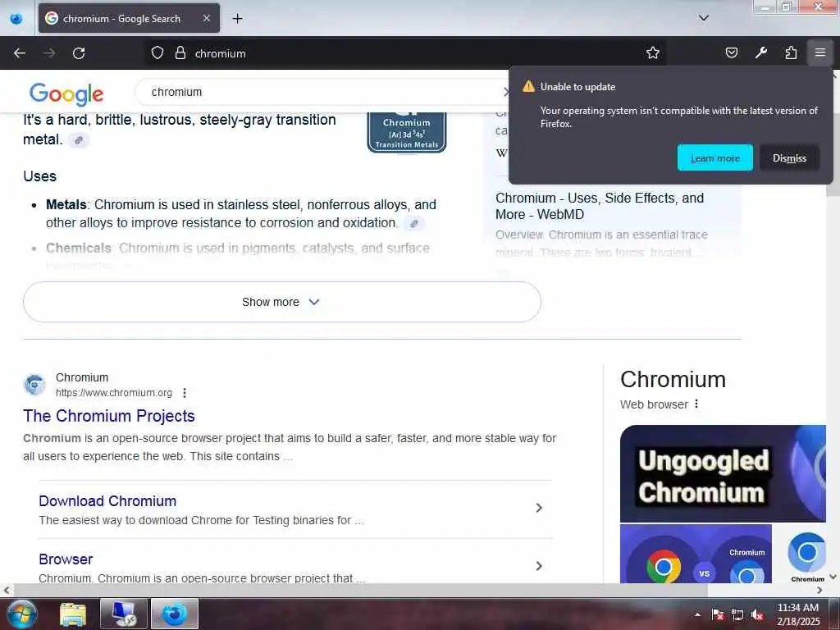Open more options beside Web browser label
The height and width of the screenshot is (630, 840).
tap(696, 404)
